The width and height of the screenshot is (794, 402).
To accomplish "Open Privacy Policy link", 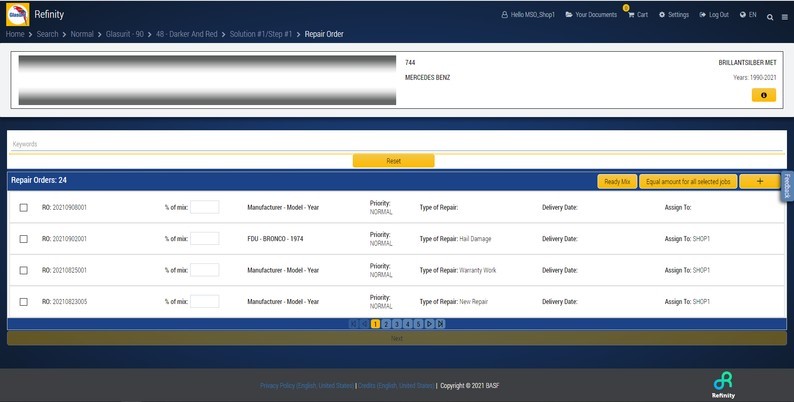I will (x=307, y=386).
